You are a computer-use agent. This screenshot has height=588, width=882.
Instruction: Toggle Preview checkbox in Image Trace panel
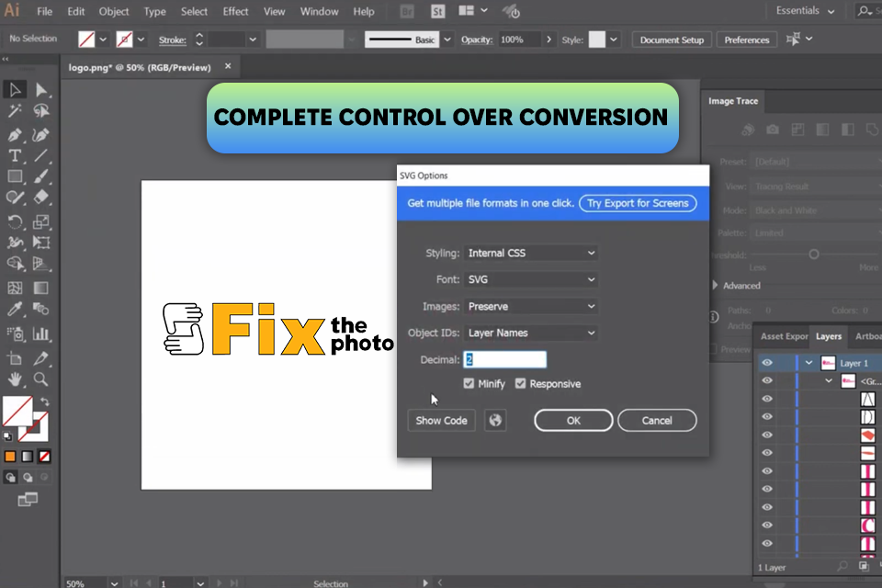[x=713, y=349]
